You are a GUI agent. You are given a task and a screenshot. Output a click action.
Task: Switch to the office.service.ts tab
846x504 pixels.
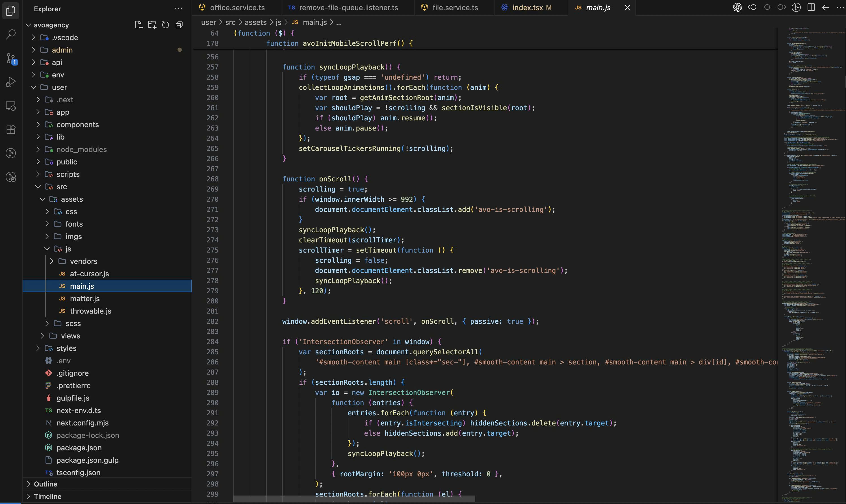(237, 7)
